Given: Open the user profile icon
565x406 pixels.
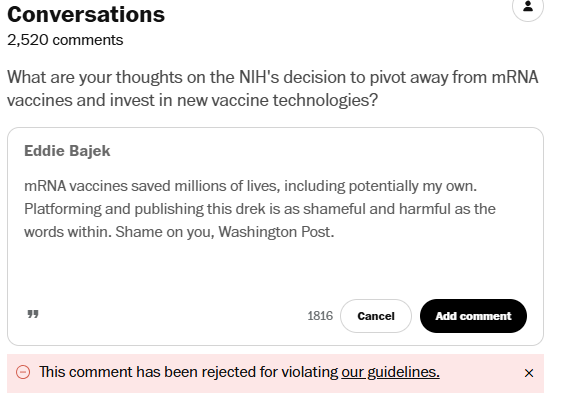Looking at the screenshot, I should click(x=528, y=6).
